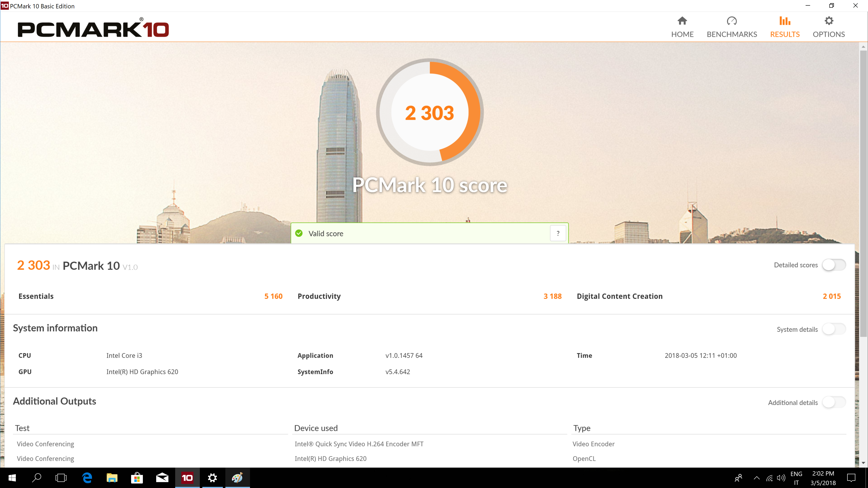Click the circular 2 303 score gauge
This screenshot has width=868, height=488.
point(430,112)
